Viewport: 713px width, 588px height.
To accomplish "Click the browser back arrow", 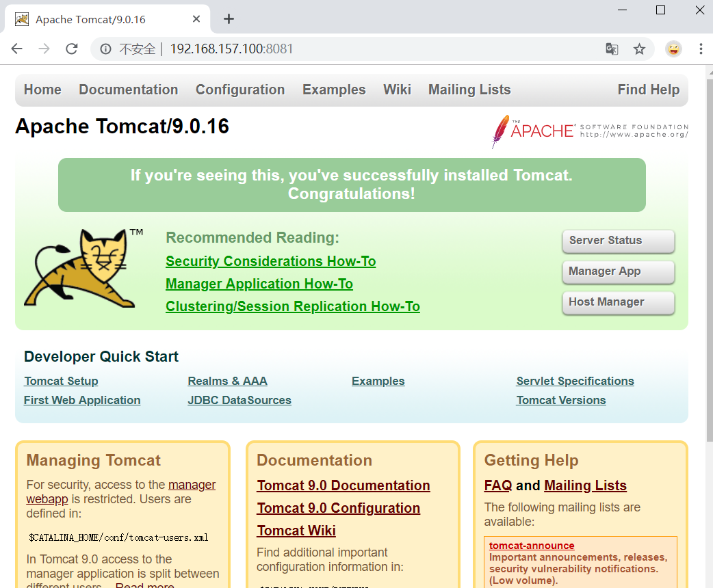I will tap(17, 49).
